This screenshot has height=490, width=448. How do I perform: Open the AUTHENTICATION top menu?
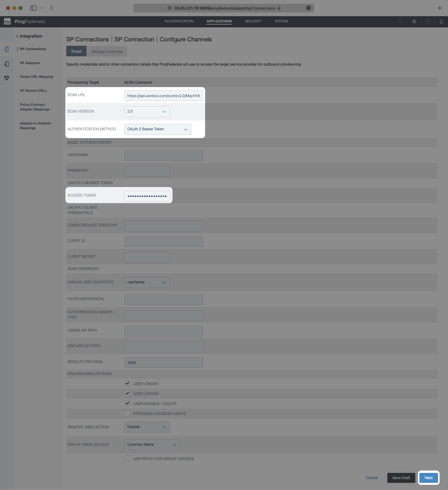179,21
